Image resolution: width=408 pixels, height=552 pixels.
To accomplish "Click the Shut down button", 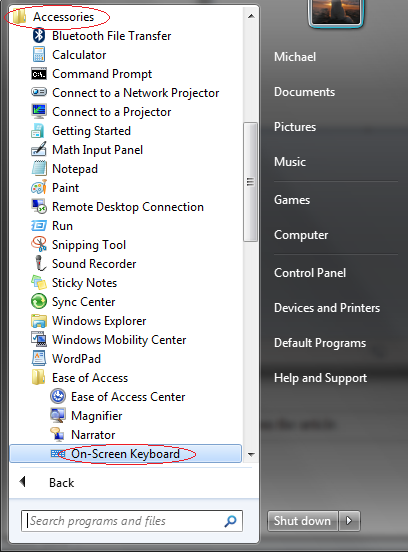I will [303, 520].
